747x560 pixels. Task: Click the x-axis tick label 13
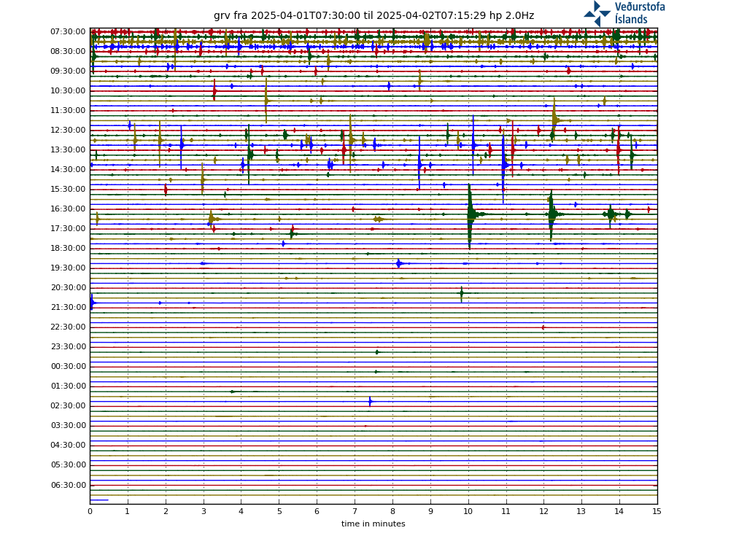click(581, 511)
